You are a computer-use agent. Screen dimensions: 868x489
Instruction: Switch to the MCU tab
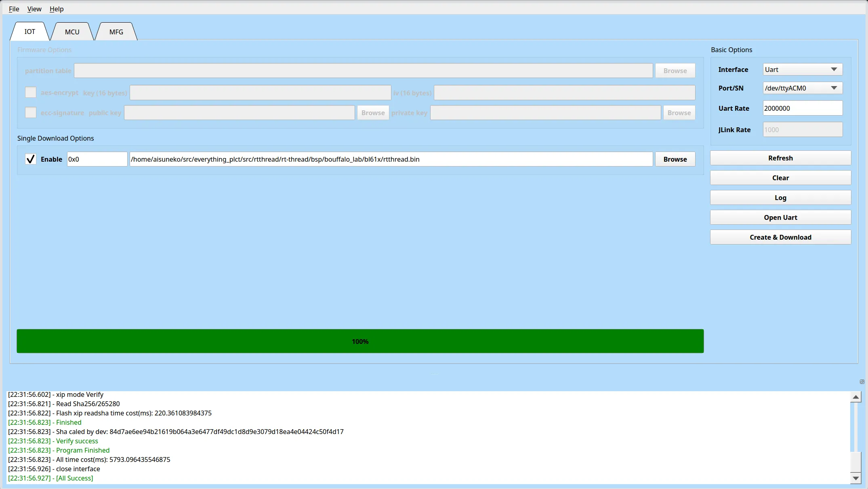pos(72,32)
